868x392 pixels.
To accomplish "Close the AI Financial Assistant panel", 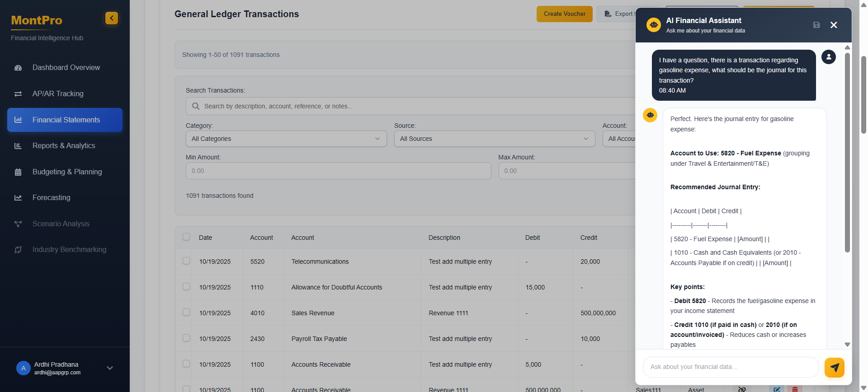I will click(x=834, y=25).
